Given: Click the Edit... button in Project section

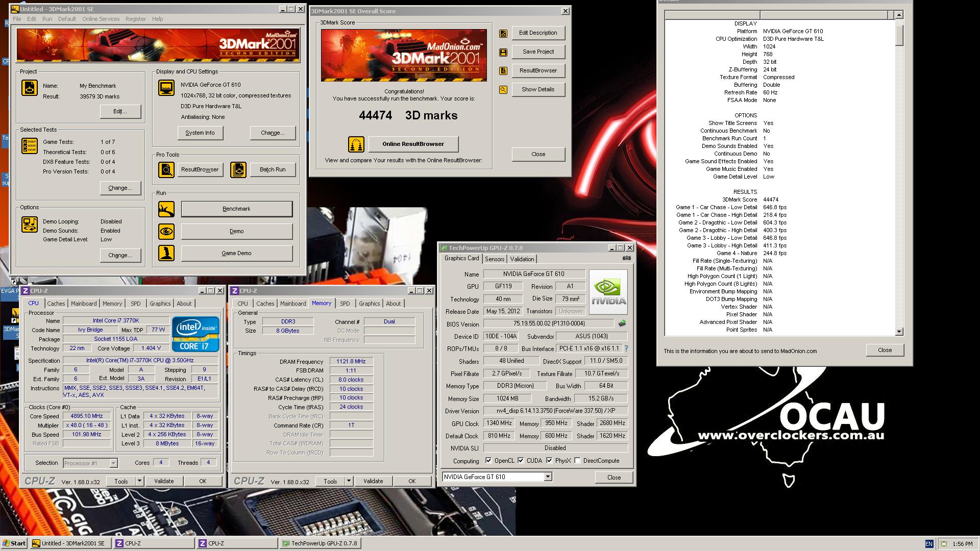Looking at the screenshot, I should coord(120,111).
